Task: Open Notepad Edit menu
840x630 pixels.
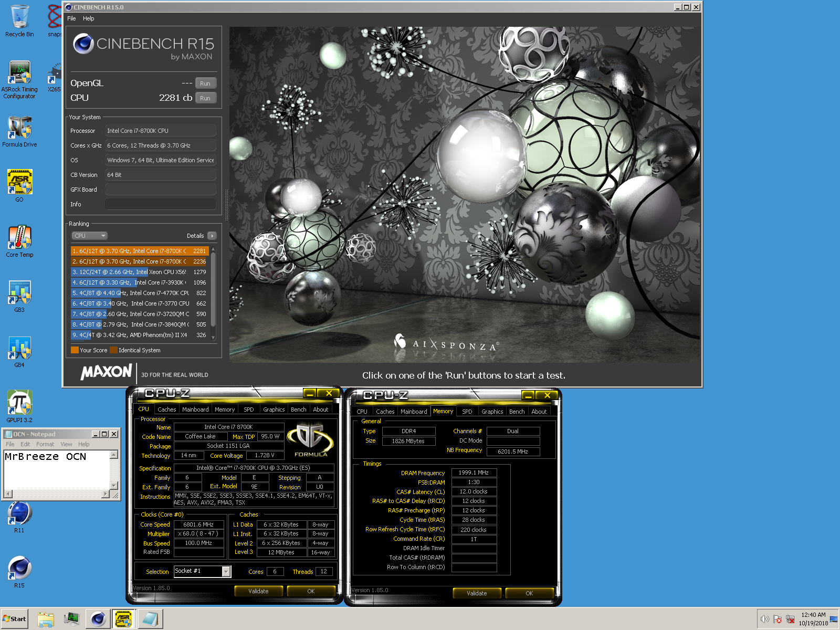Action: coord(25,444)
